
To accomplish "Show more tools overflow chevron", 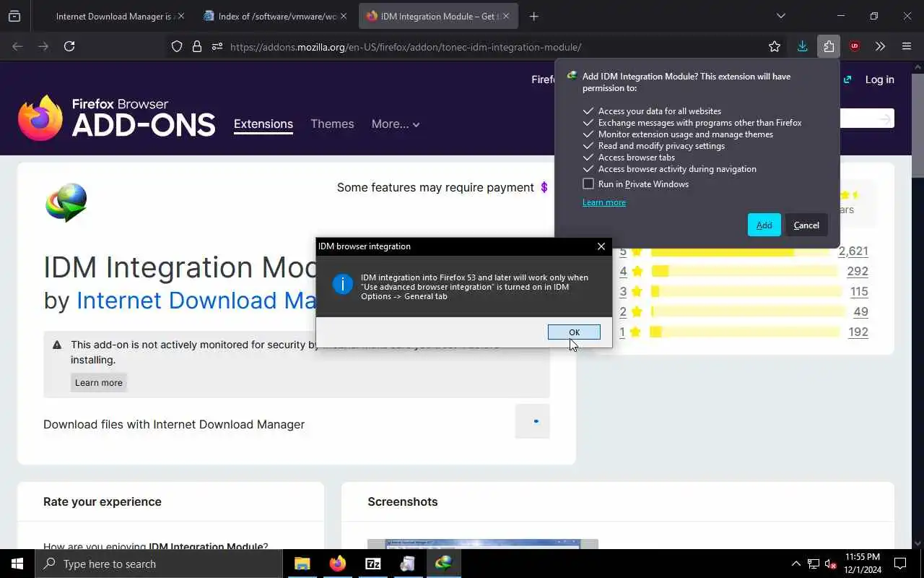I will click(x=880, y=46).
